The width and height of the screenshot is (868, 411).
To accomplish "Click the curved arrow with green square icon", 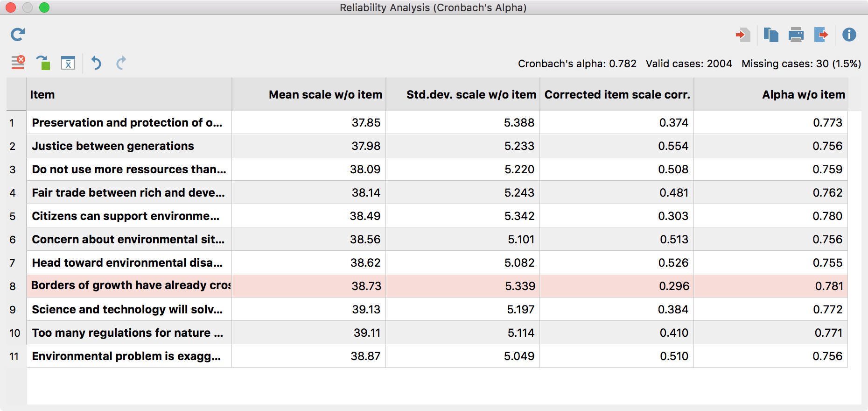I will 43,63.
